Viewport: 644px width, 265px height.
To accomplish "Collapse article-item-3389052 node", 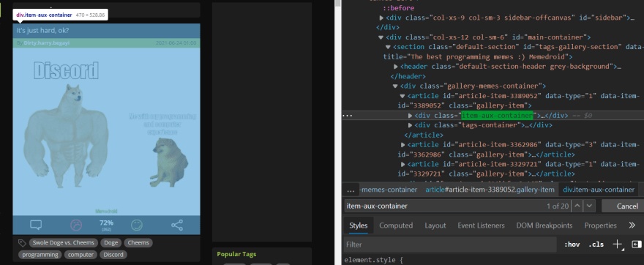I will (x=403, y=96).
